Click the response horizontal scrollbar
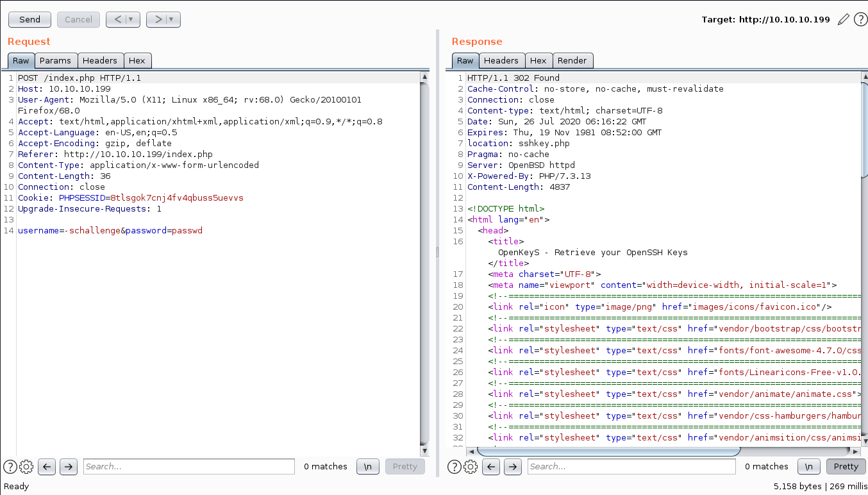 click(x=609, y=451)
